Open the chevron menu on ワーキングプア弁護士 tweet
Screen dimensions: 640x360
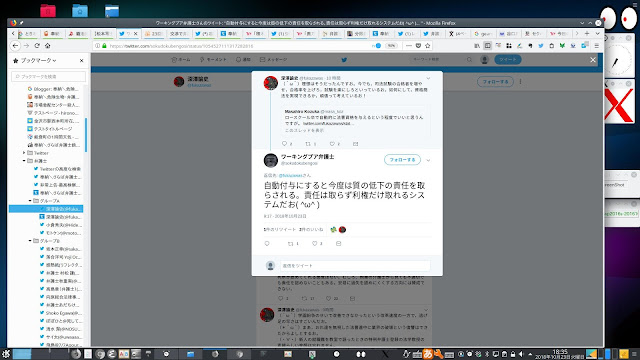tap(428, 160)
